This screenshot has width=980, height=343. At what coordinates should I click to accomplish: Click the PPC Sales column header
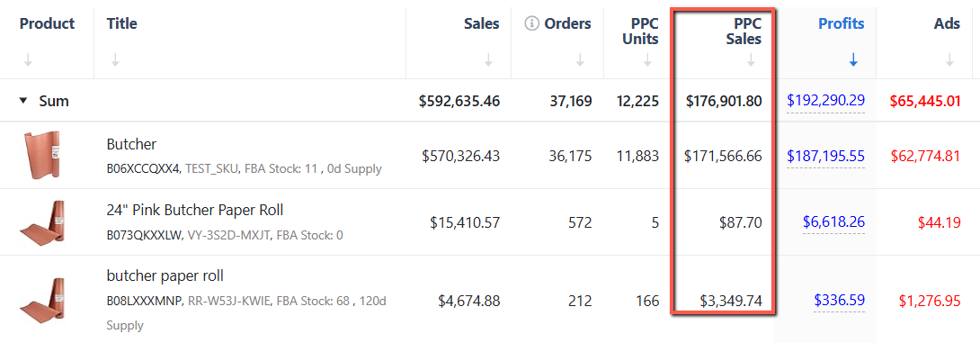coord(747,32)
